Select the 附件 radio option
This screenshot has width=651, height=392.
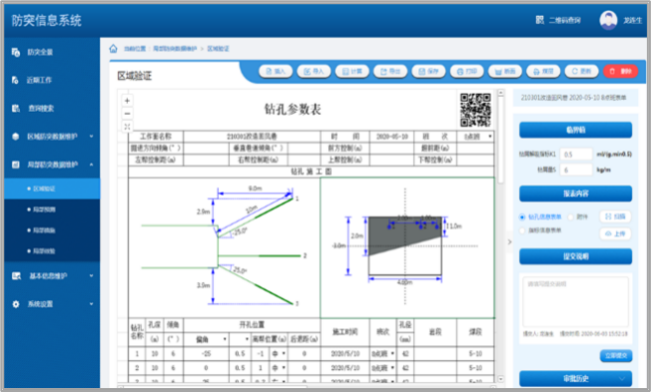[x=570, y=217]
